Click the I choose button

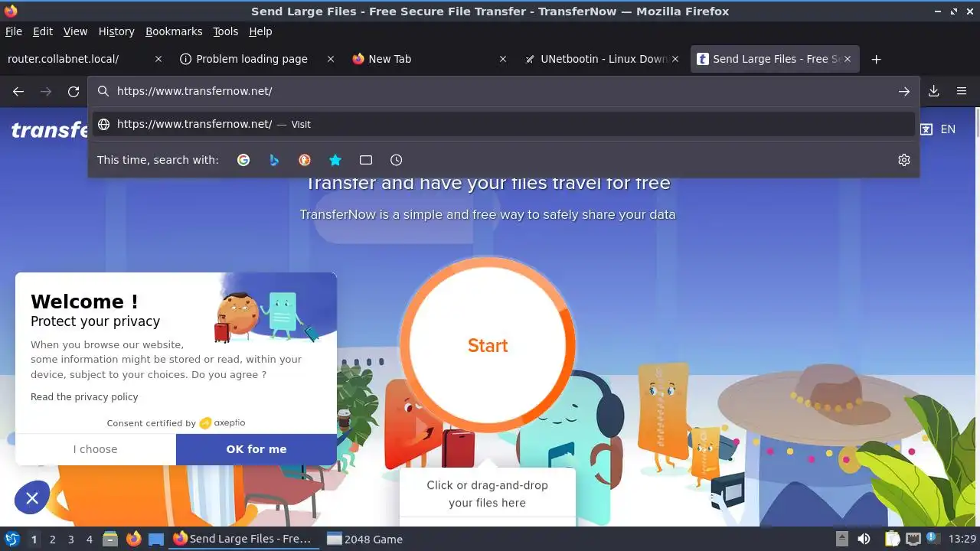[96, 449]
